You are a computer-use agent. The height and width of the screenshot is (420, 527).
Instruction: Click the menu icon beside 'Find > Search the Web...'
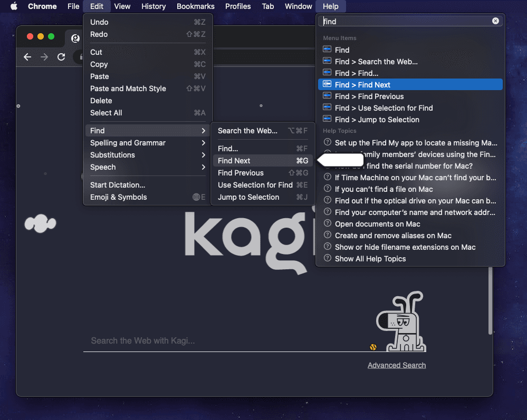[327, 61]
